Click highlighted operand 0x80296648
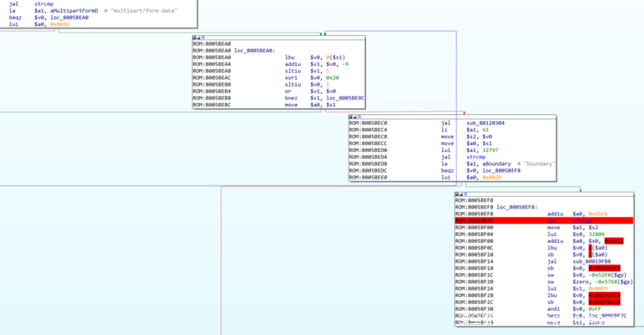Image resolution: width=644 pixels, height=335 pixels. click(x=605, y=302)
